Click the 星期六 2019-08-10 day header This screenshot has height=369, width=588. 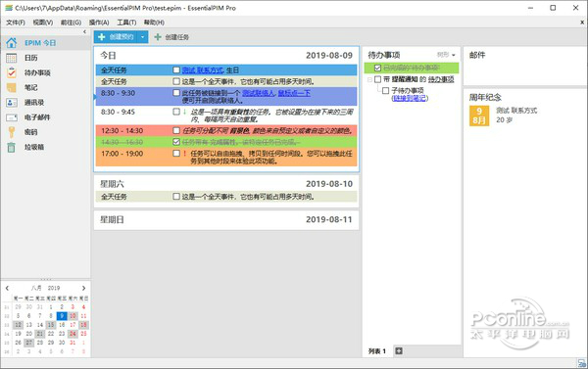coord(226,184)
